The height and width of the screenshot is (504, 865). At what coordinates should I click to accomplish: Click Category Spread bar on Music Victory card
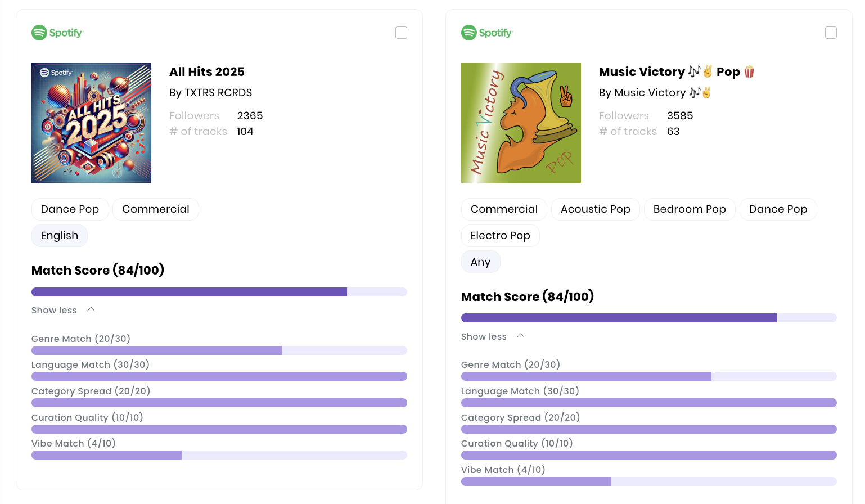[649, 429]
